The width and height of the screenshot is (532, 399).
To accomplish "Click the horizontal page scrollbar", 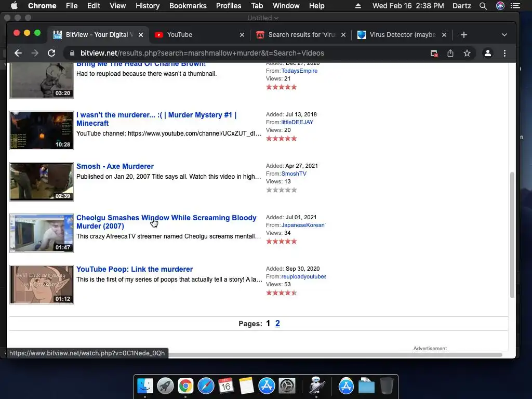I will tap(335, 354).
